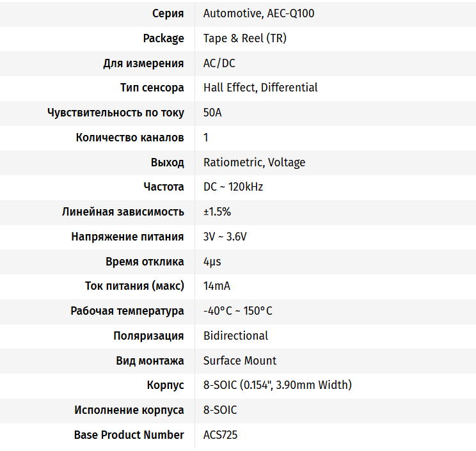Click the 'Количество каналов' label
Image resolution: width=476 pixels, height=451 pixels.
130,138
